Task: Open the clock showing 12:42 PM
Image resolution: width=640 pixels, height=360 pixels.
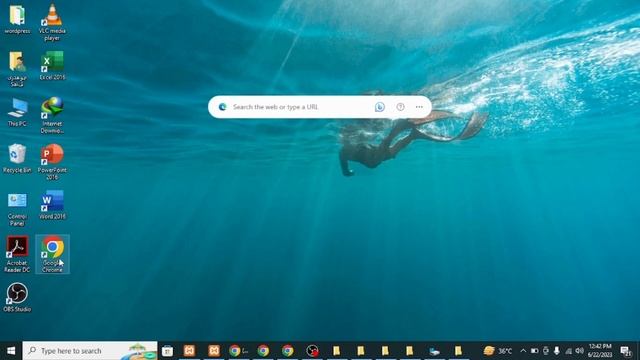Action: click(600, 351)
